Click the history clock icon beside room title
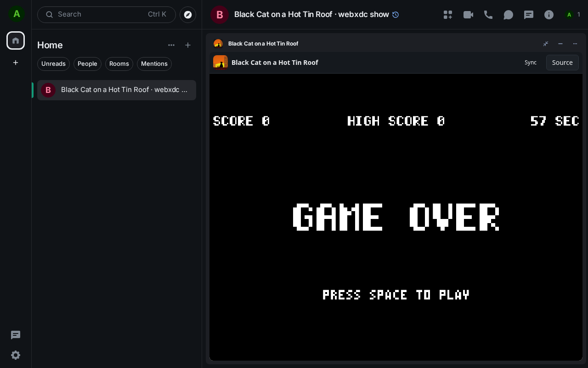The width and height of the screenshot is (588, 368). [396, 15]
